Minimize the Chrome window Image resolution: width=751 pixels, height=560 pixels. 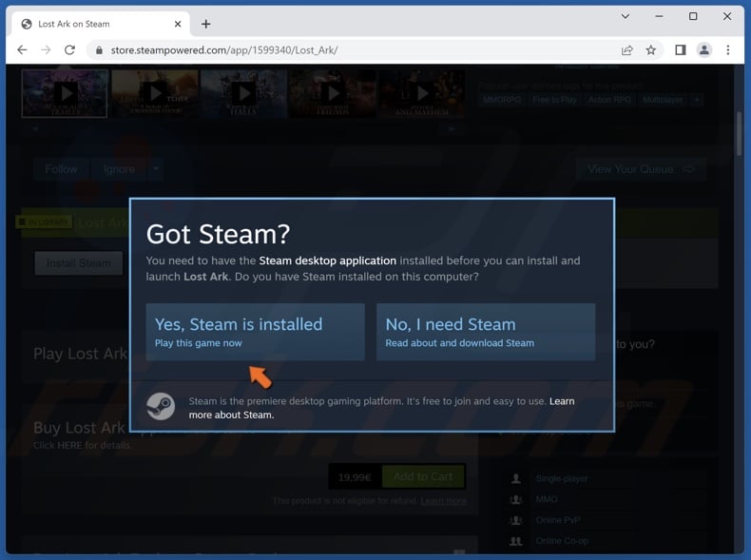point(659,16)
